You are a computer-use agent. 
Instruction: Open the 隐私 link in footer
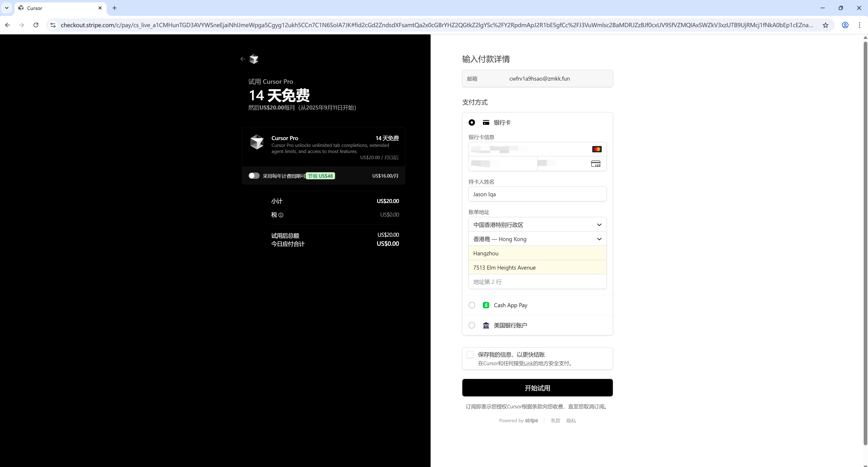[571, 421]
